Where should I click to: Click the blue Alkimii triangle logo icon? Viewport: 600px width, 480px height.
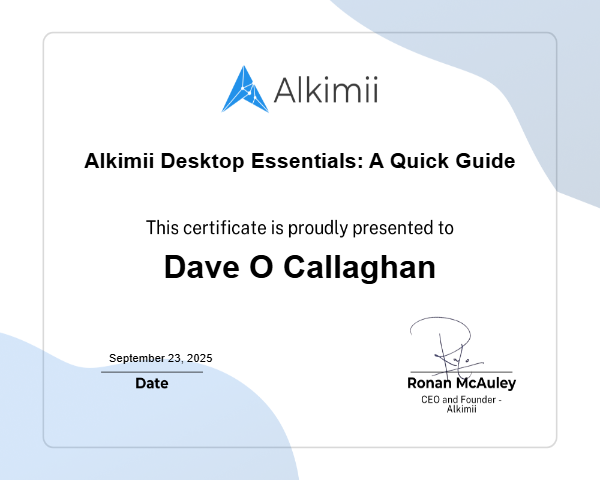pyautogui.click(x=245, y=90)
